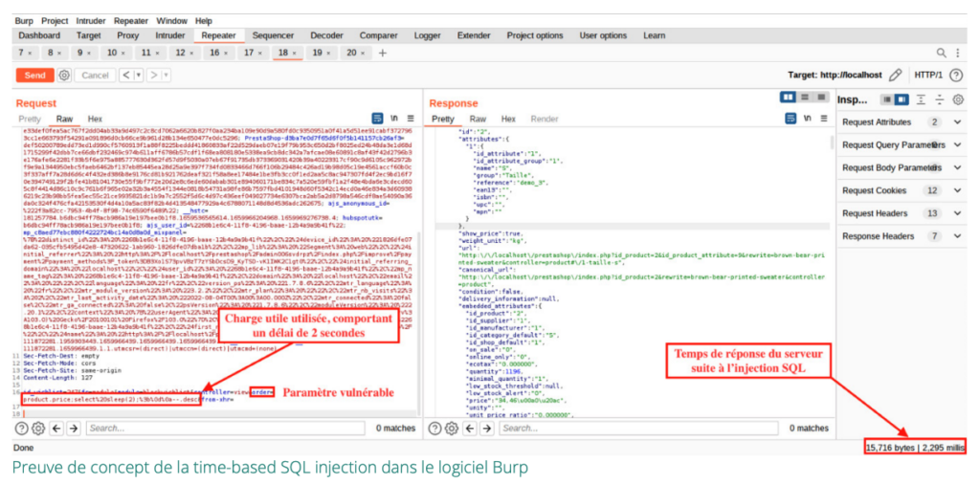Go to previous request in history
The image size is (980, 485).
126,75
